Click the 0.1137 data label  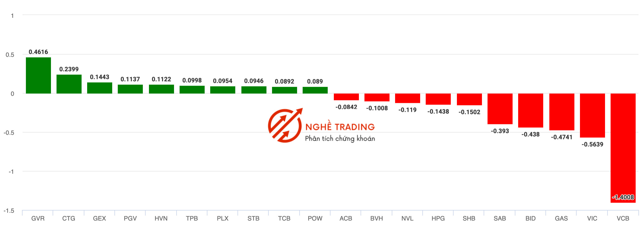tap(130, 79)
